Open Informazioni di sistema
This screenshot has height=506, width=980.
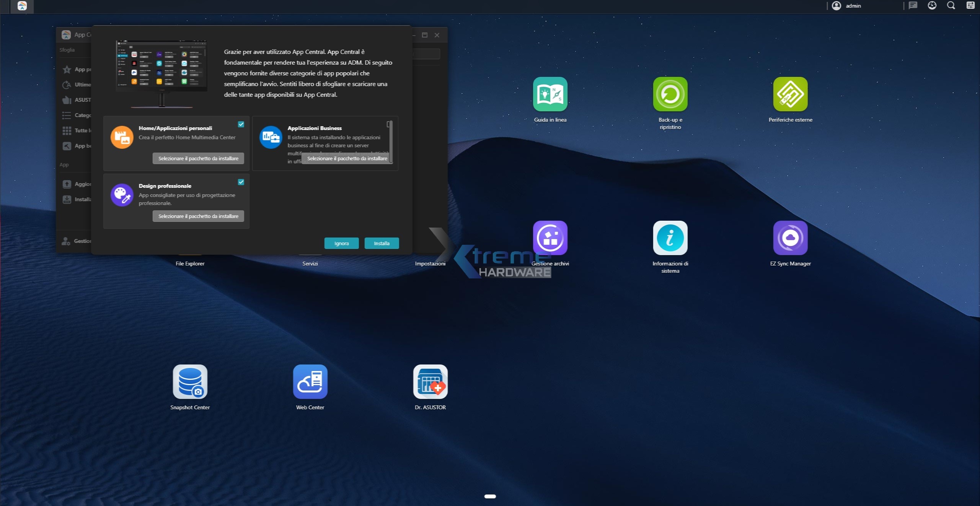pyautogui.click(x=670, y=238)
